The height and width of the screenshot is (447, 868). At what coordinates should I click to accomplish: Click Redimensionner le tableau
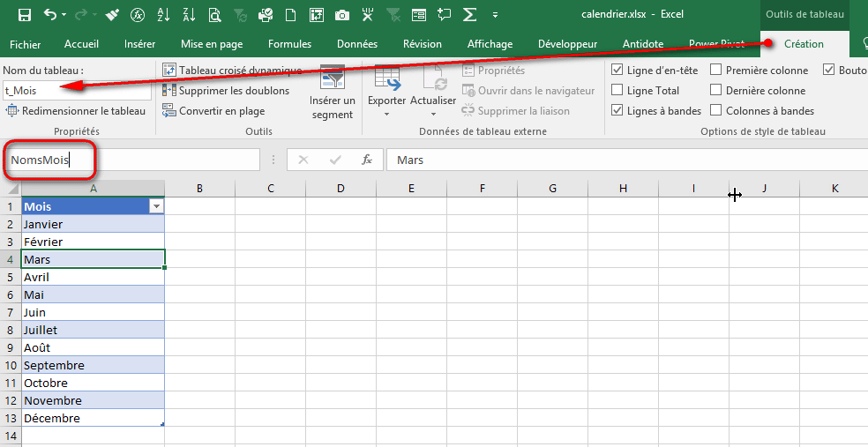click(x=75, y=111)
